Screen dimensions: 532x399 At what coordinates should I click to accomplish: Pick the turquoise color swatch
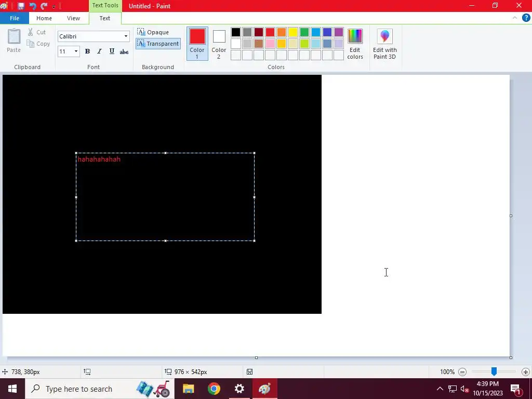coord(316,32)
